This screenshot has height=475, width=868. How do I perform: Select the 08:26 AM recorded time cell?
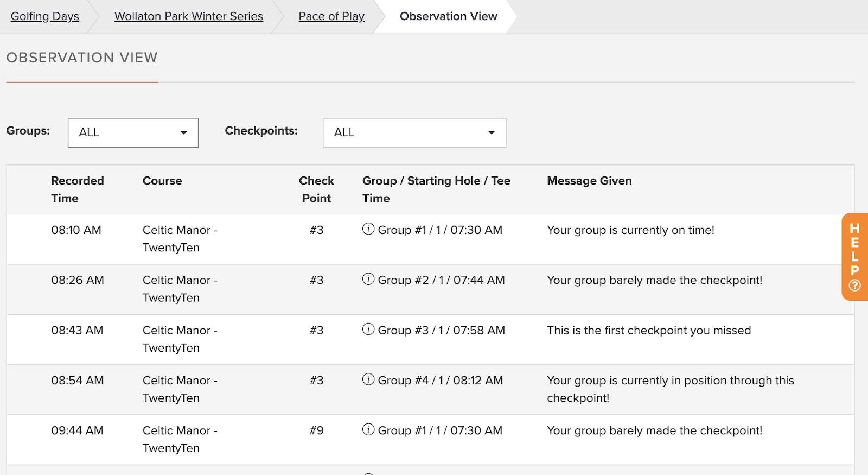click(78, 280)
